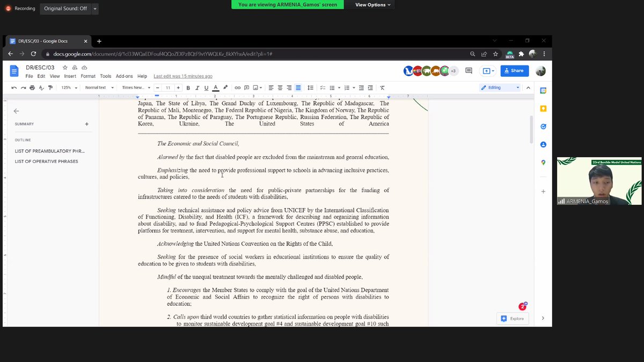Undo the last edit in Docs
The height and width of the screenshot is (362, 644).
click(x=14, y=87)
